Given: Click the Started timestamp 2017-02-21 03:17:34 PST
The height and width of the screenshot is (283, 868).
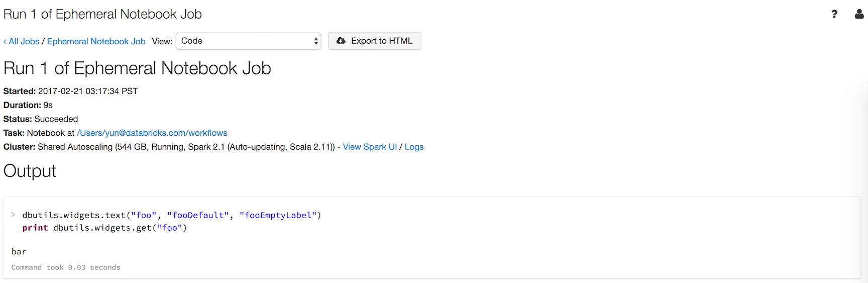Looking at the screenshot, I should point(88,91).
